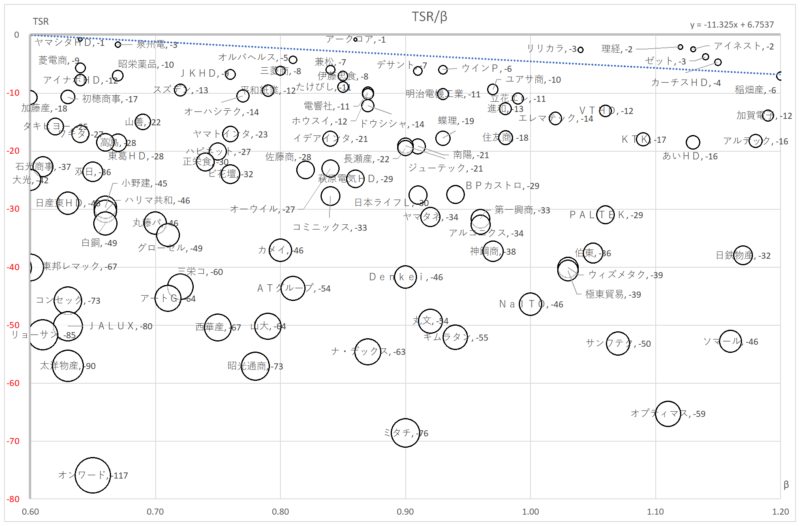Click the data label JALUX, -80
800x526 pixels.
120,325
